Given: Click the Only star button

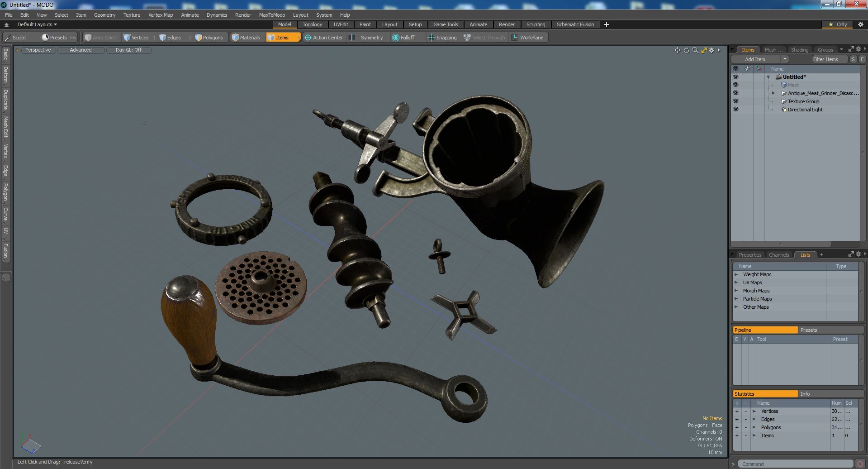Looking at the screenshot, I should click(837, 24).
